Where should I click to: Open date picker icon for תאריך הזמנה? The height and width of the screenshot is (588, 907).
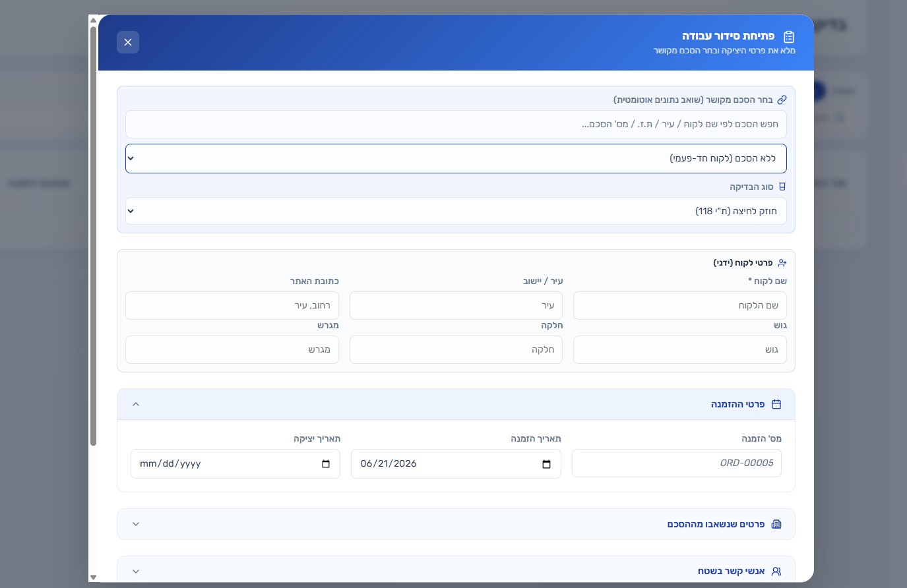point(546,464)
